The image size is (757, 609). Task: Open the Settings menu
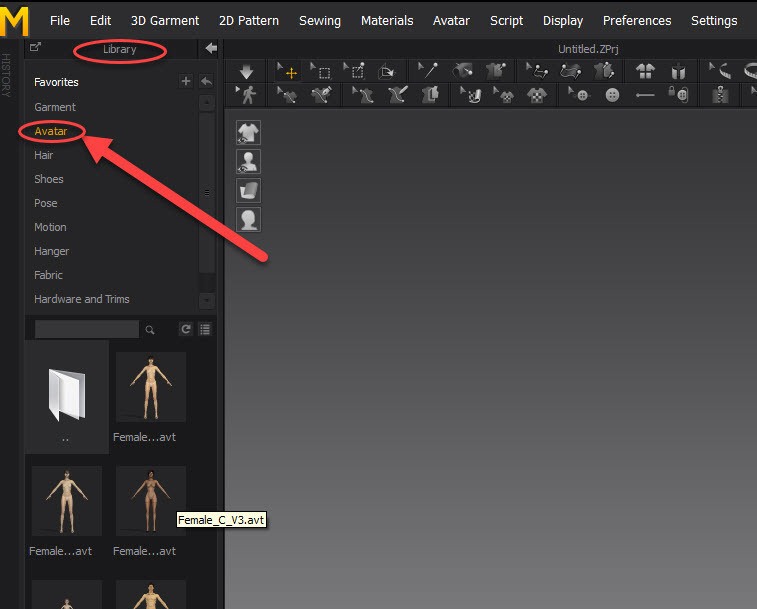714,21
